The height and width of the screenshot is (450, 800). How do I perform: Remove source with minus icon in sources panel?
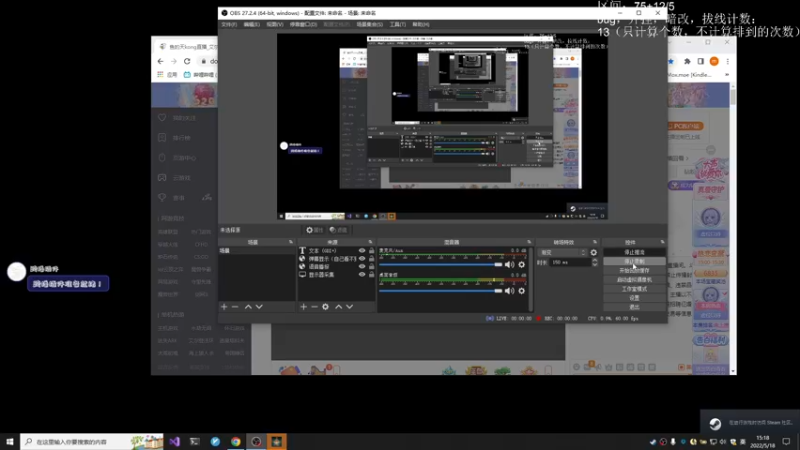coord(314,307)
